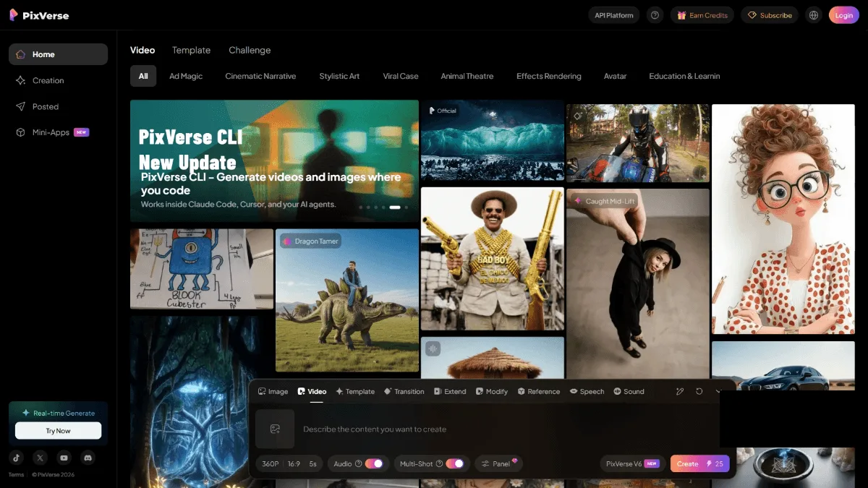Open the PixVerse CLI New Update banner

click(274, 160)
